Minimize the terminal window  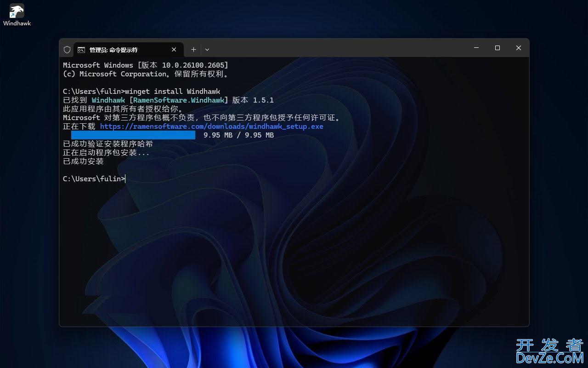(476, 48)
